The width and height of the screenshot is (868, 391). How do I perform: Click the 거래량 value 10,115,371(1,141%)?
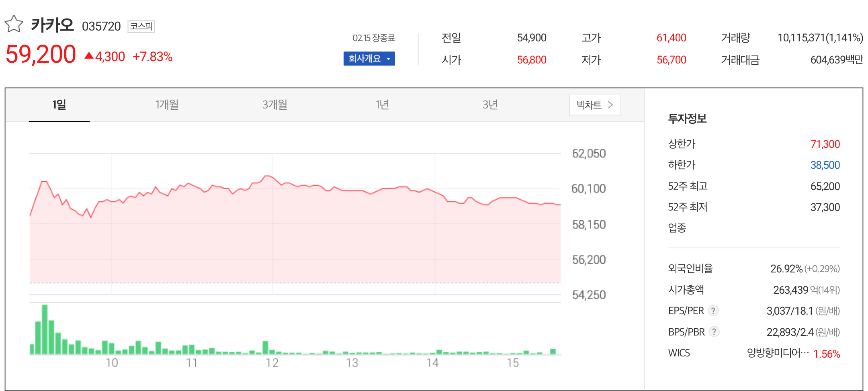(x=820, y=38)
